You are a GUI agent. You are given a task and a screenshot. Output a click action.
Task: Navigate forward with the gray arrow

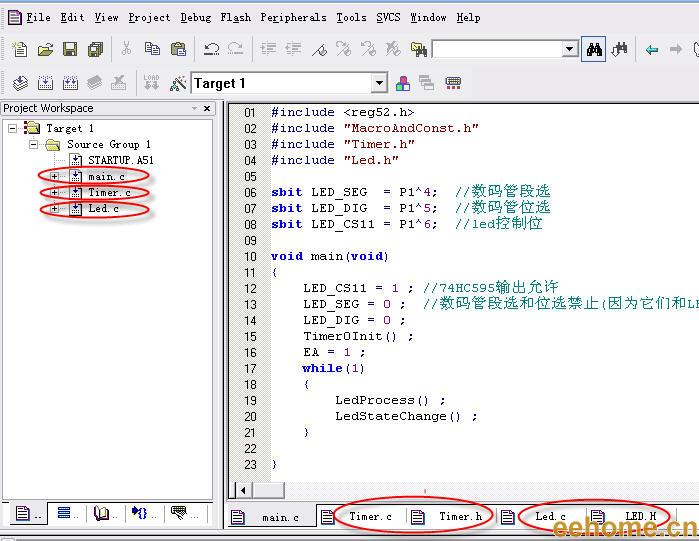[676, 49]
